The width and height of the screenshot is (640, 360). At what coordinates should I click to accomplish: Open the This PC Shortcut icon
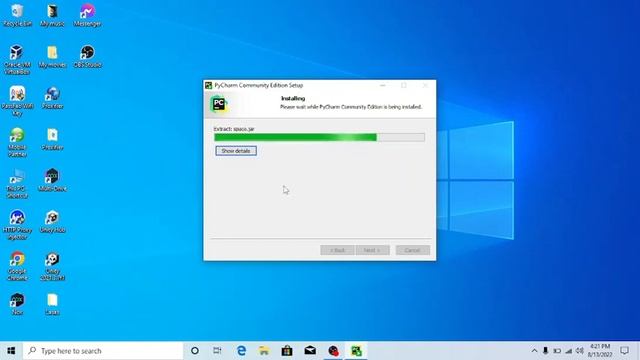(17, 184)
